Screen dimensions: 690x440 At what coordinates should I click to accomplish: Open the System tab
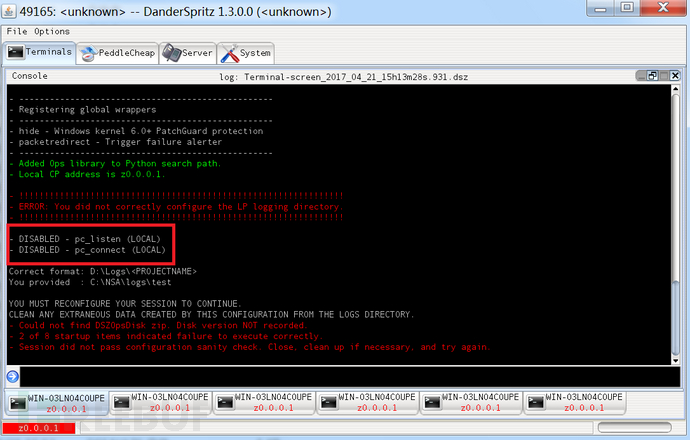tap(246, 53)
